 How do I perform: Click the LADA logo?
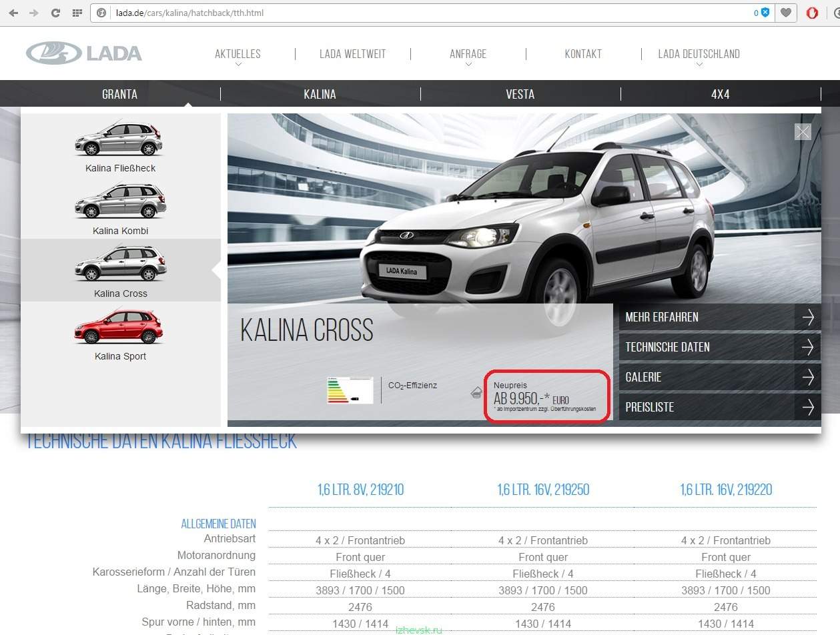pos(84,53)
